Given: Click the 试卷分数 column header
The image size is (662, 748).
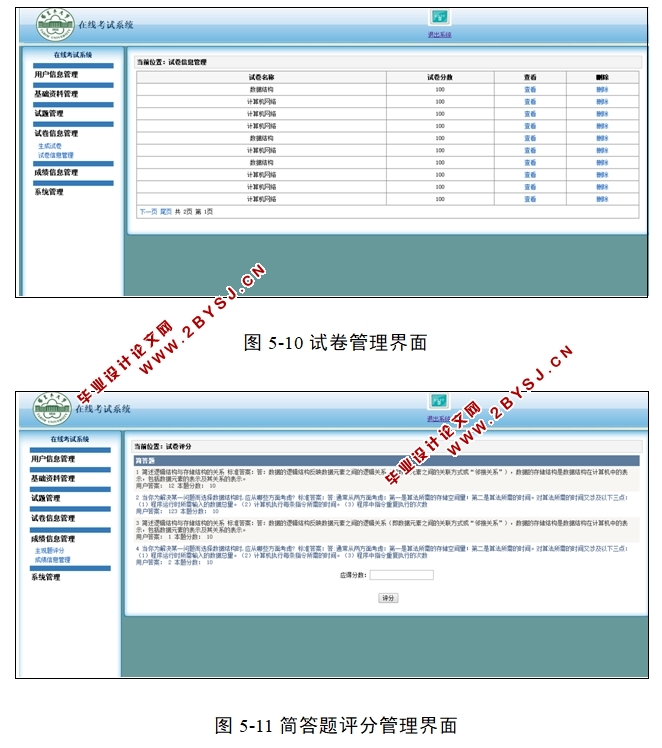Looking at the screenshot, I should [440, 77].
